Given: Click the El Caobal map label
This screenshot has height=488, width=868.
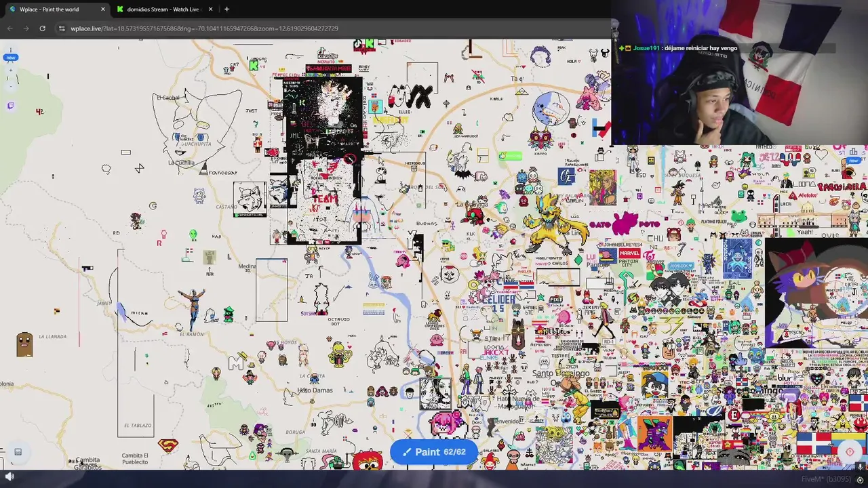Looking at the screenshot, I should click(x=167, y=98).
